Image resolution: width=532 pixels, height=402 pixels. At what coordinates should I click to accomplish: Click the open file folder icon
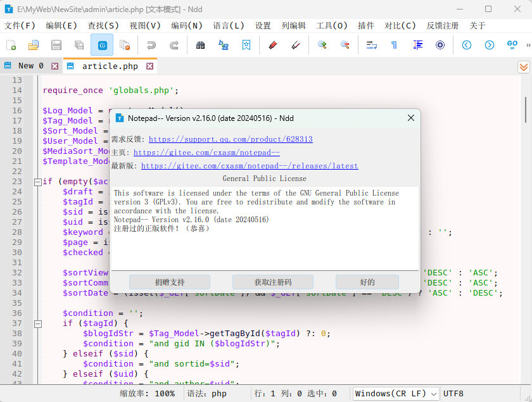pos(34,45)
